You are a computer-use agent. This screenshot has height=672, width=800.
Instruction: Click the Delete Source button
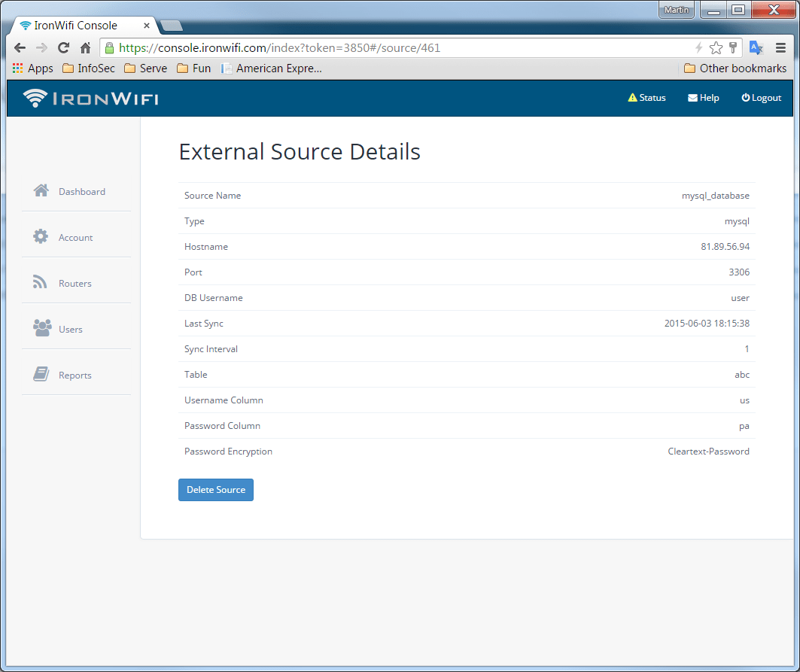[216, 490]
